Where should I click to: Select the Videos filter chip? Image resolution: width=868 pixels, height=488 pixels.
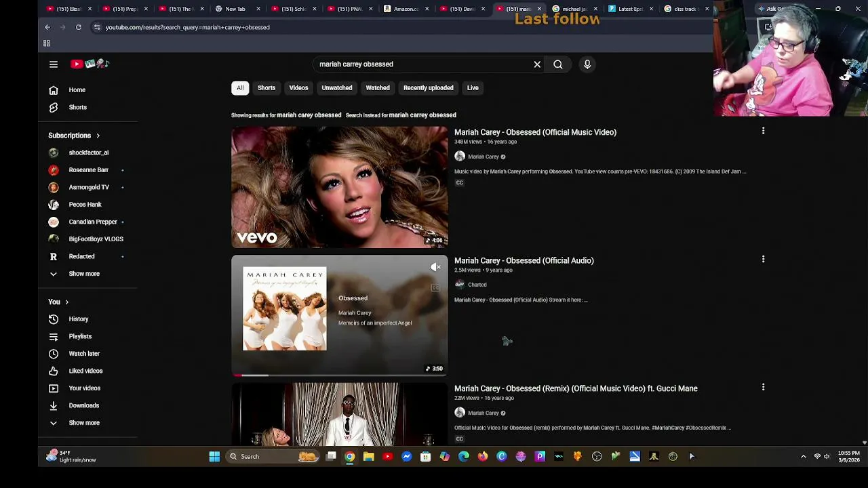[x=298, y=88]
